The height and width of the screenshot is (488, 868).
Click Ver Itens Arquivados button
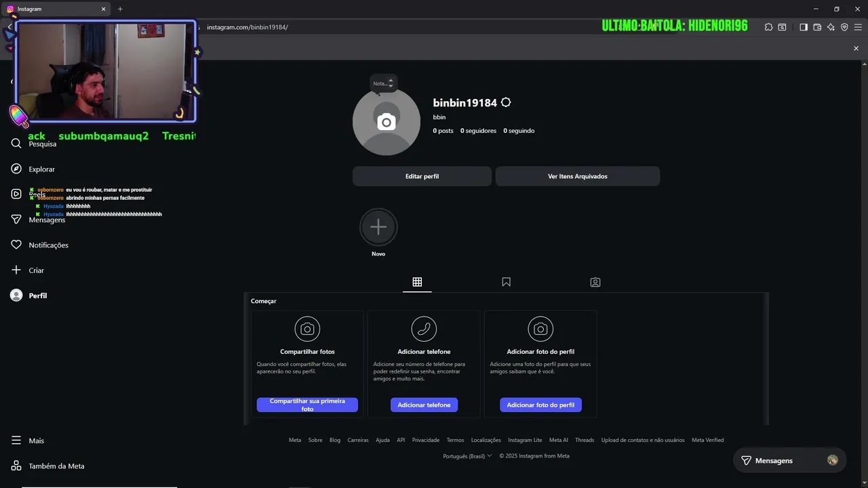point(578,176)
